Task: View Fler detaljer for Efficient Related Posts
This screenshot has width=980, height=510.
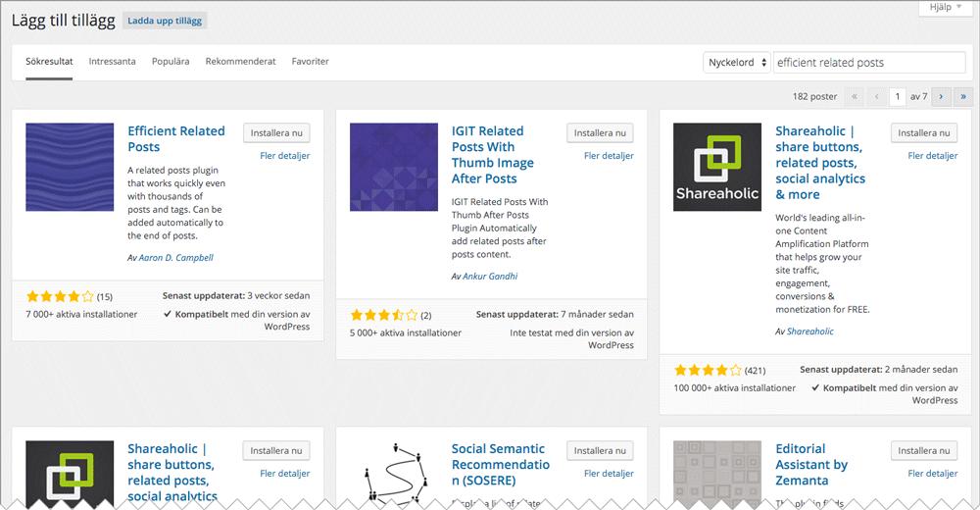Action: (x=285, y=156)
